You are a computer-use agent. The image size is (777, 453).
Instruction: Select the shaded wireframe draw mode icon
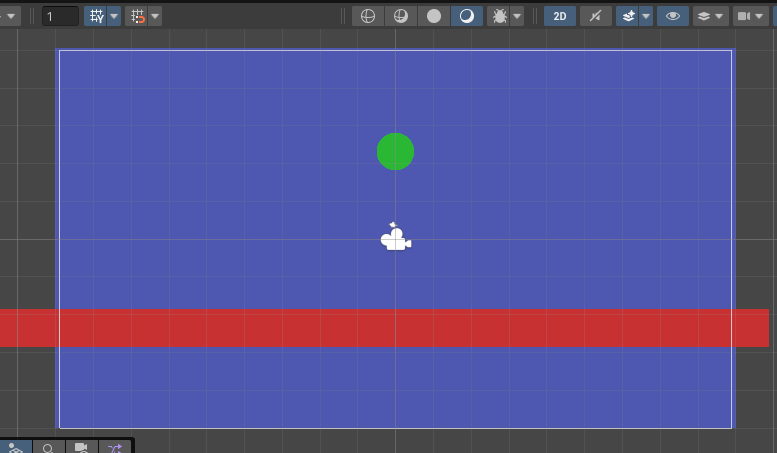(400, 16)
